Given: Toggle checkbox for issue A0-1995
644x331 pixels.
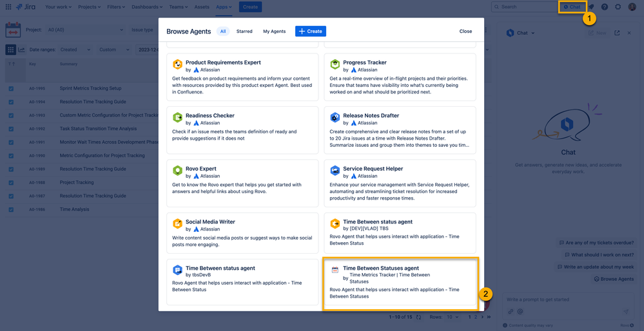Looking at the screenshot, I should (x=11, y=89).
